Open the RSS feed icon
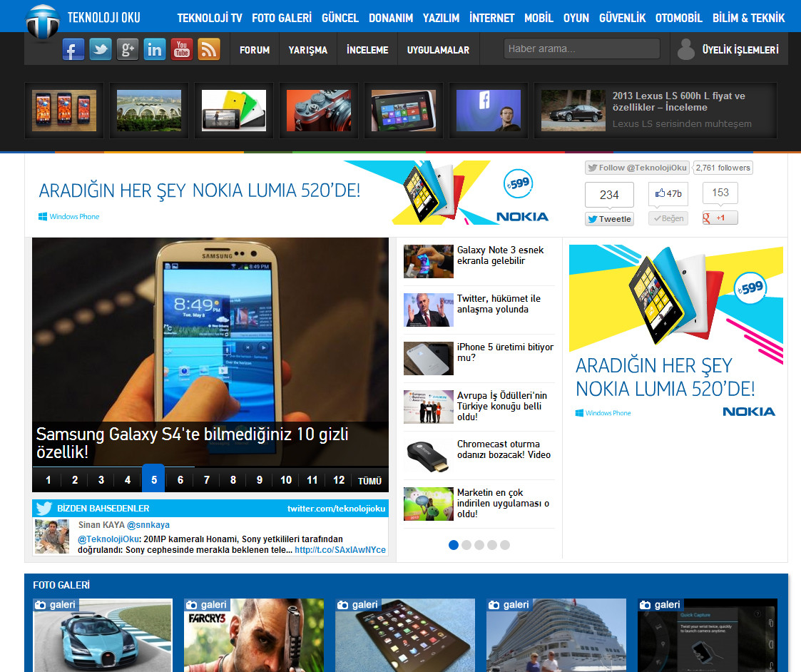 pyautogui.click(x=208, y=49)
